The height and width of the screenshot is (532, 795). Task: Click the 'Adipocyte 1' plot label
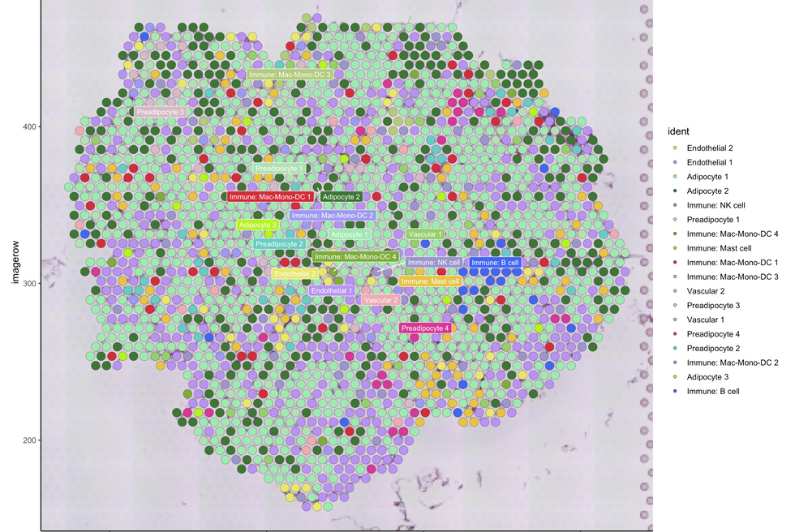pos(350,234)
